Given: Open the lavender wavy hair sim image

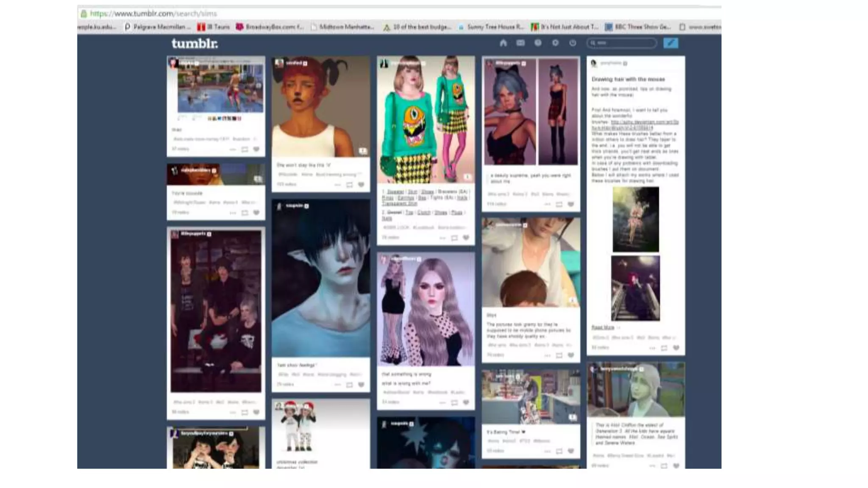Looking at the screenshot, I should pyautogui.click(x=426, y=310).
